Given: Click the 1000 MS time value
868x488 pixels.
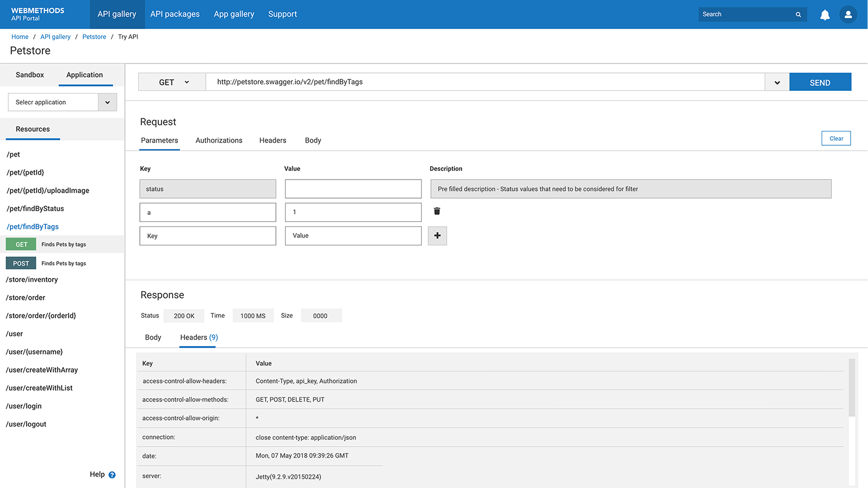Looking at the screenshot, I should pyautogui.click(x=253, y=316).
